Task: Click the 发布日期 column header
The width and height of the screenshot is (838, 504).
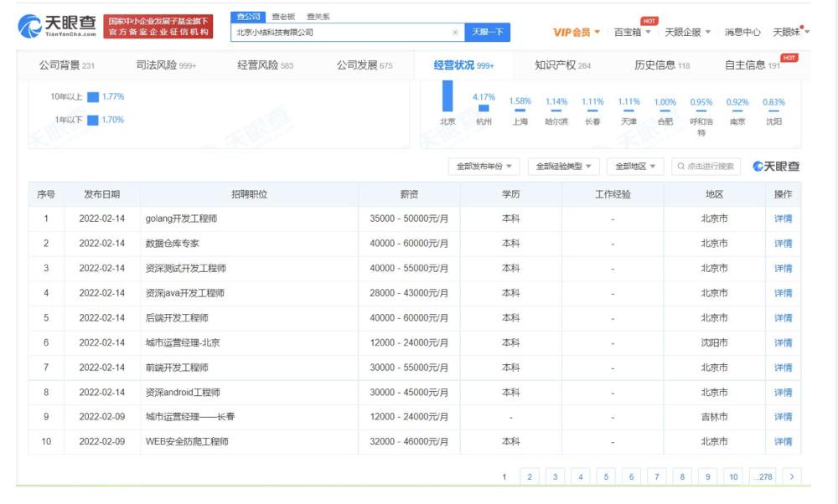Action: (101, 194)
